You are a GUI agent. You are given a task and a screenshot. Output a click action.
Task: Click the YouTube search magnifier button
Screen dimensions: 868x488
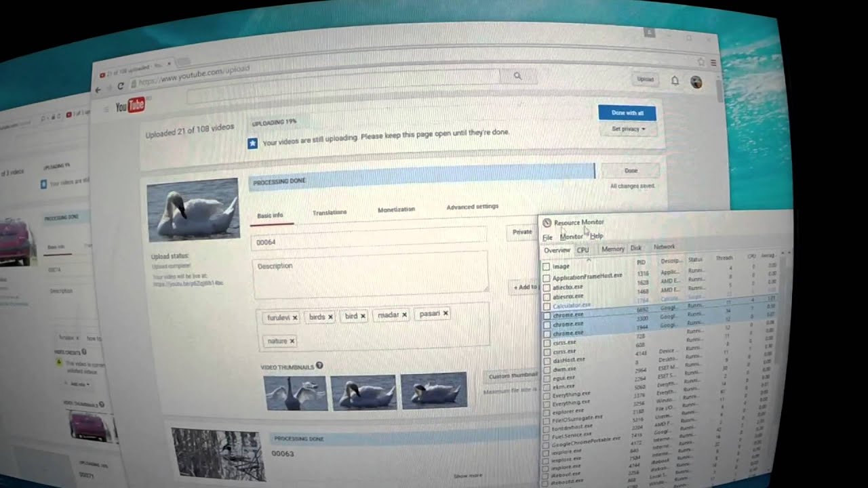point(517,77)
